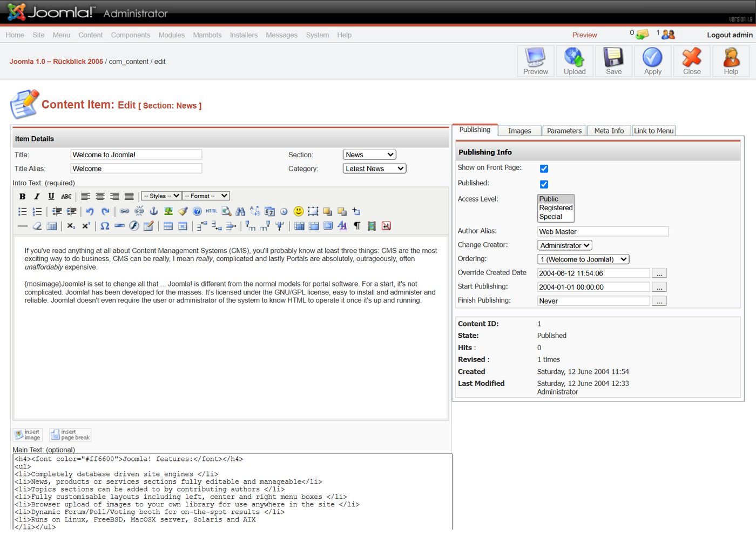Switch to the Images tab
Viewport: 756px width, 542px height.
[519, 131]
